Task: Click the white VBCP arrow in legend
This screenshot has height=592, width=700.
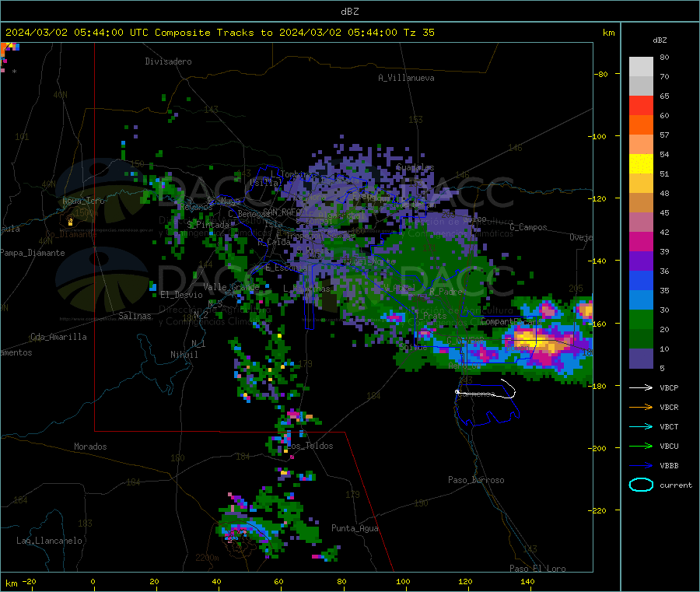Action: [x=641, y=387]
